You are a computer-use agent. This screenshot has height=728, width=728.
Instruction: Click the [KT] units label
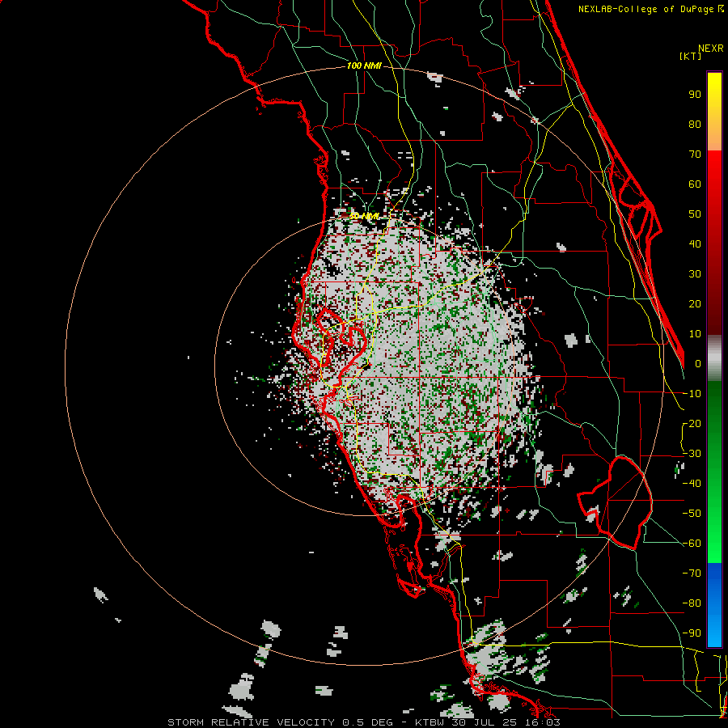click(x=691, y=56)
